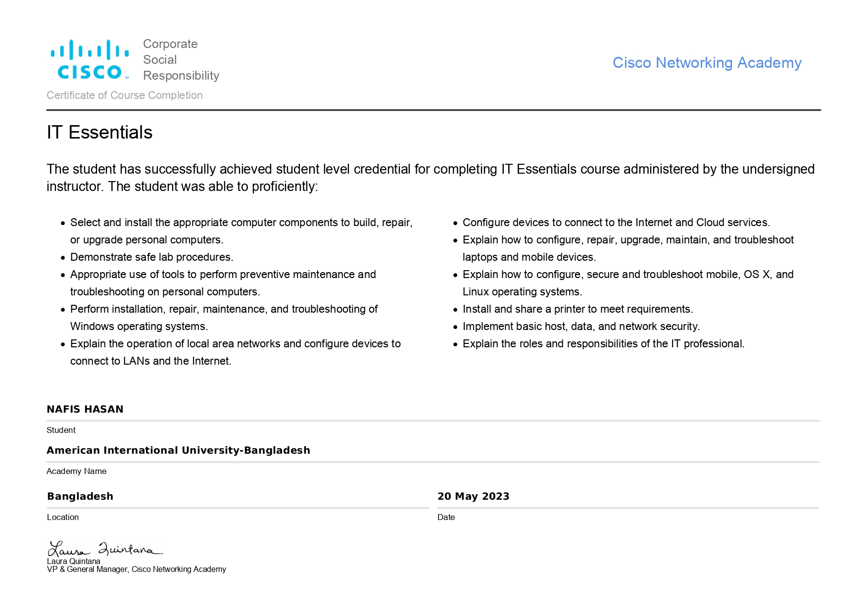Click the VP & General Manager title line
The image size is (868, 614).
click(x=137, y=569)
